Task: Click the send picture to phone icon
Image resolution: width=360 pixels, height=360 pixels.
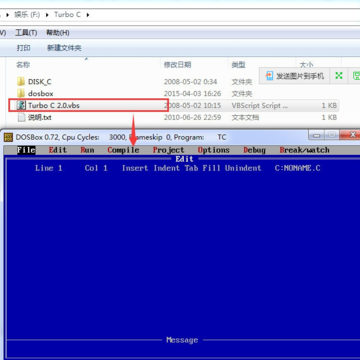Action: 269,76
